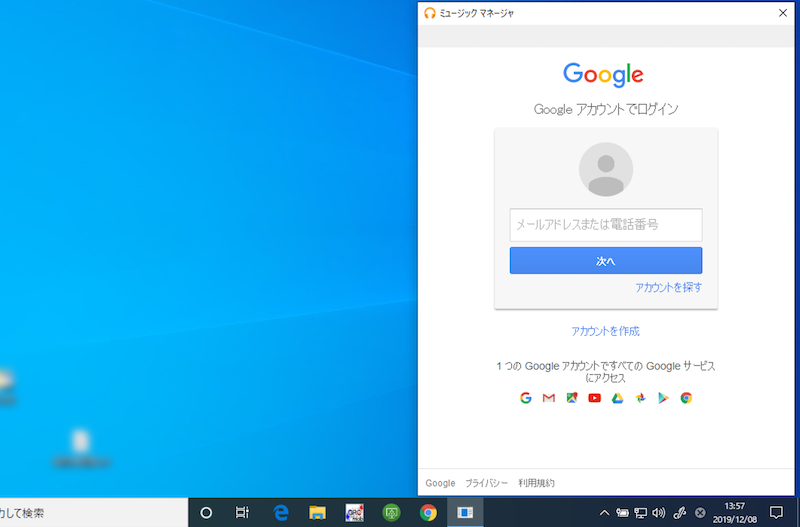The height and width of the screenshot is (527, 800).
Task: Expand hidden system tray icons chevron
Action: pos(604,513)
